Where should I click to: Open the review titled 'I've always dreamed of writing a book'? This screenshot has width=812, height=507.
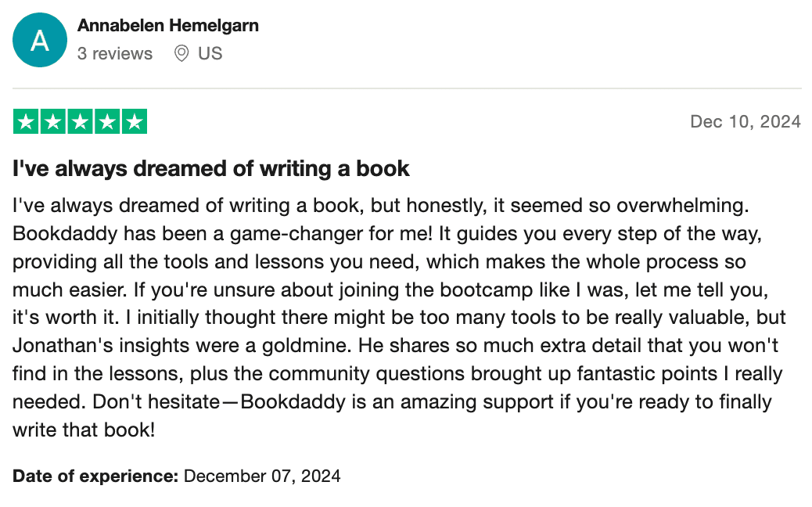pyautogui.click(x=211, y=168)
